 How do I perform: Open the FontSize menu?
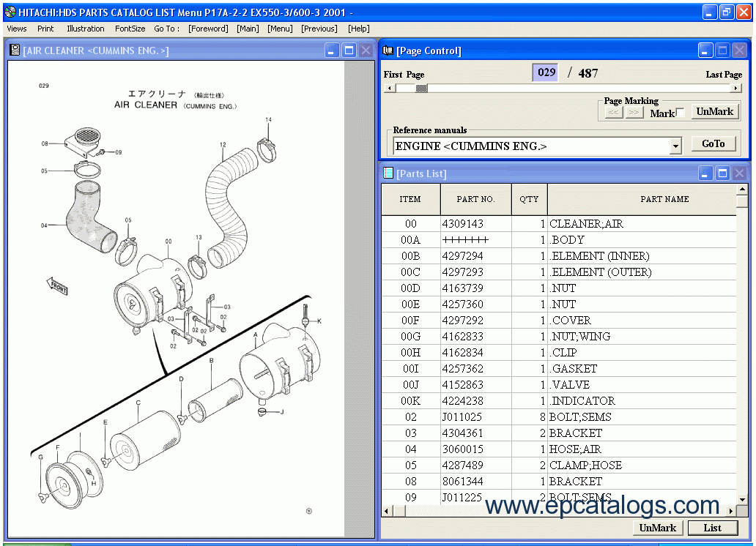(130, 29)
